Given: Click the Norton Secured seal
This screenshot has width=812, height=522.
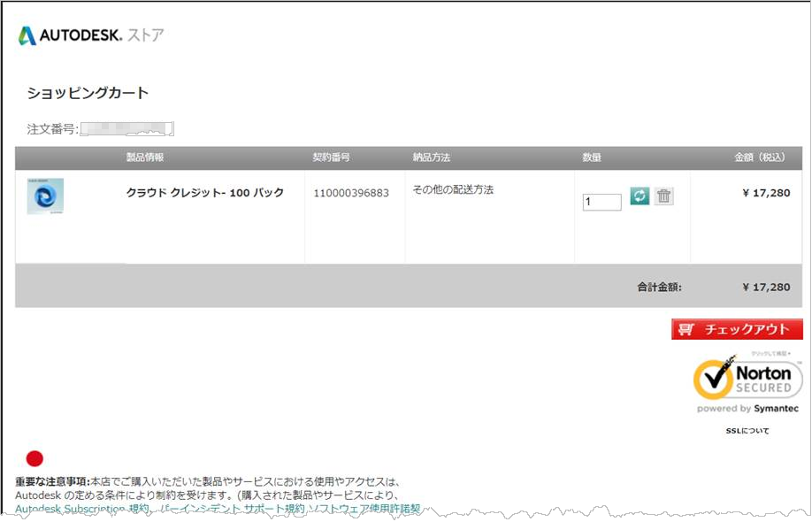Looking at the screenshot, I should [x=747, y=379].
